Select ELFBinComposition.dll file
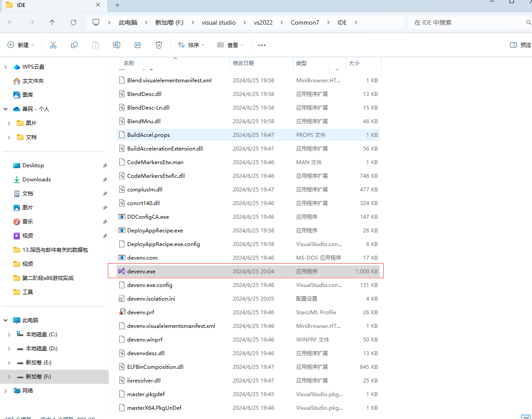Screen dimensions: 532x419 pyautogui.click(x=248, y=367)
